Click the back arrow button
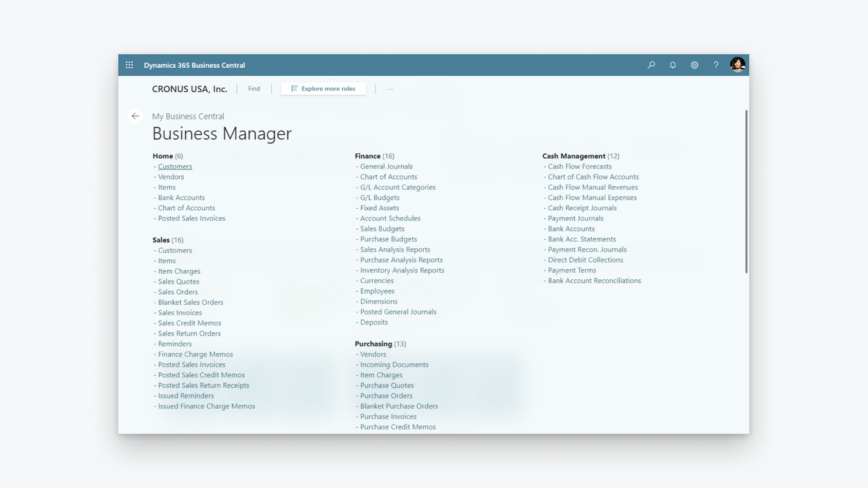Screen dimensions: 868x488 pyautogui.click(x=136, y=116)
